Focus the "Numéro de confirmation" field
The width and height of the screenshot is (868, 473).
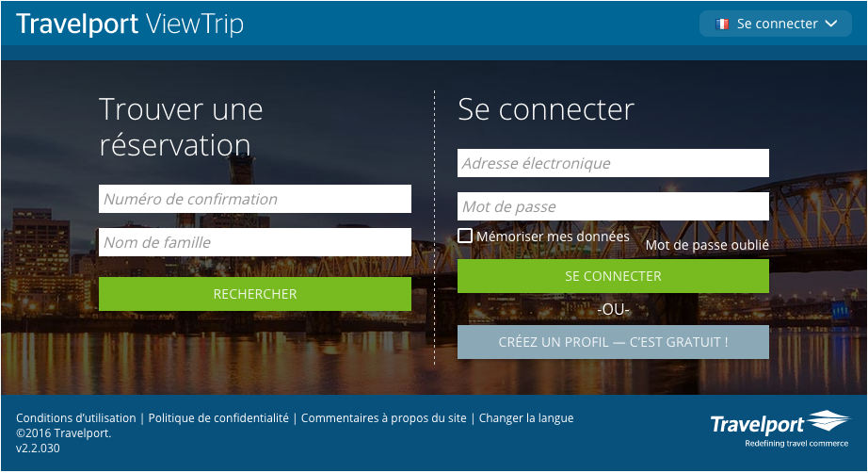pyautogui.click(x=254, y=199)
